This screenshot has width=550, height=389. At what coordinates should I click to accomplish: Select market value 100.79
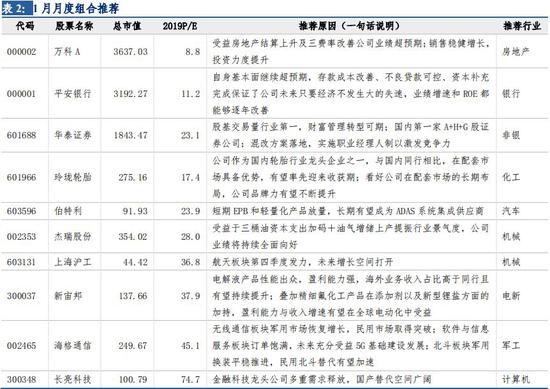pos(133,379)
